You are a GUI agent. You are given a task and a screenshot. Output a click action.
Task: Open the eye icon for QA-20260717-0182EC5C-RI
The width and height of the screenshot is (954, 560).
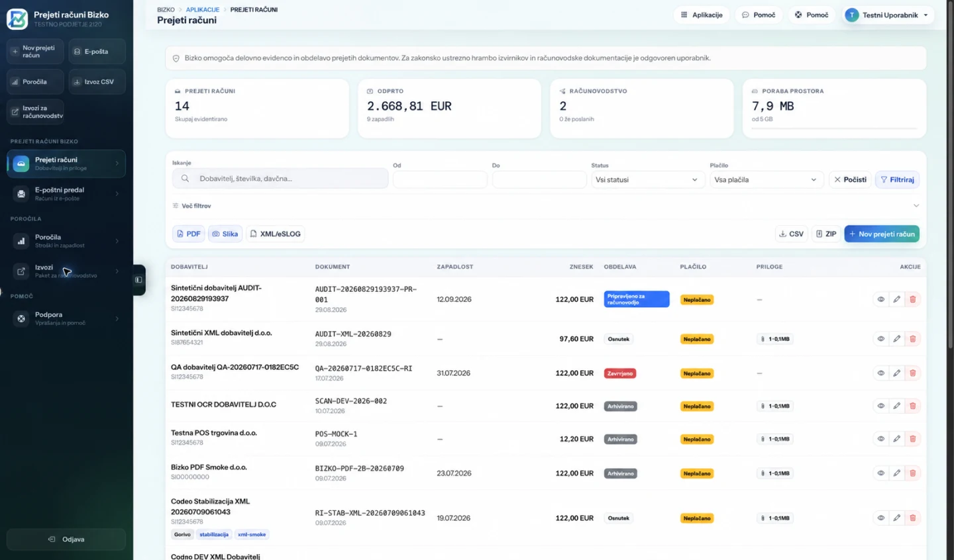click(880, 373)
